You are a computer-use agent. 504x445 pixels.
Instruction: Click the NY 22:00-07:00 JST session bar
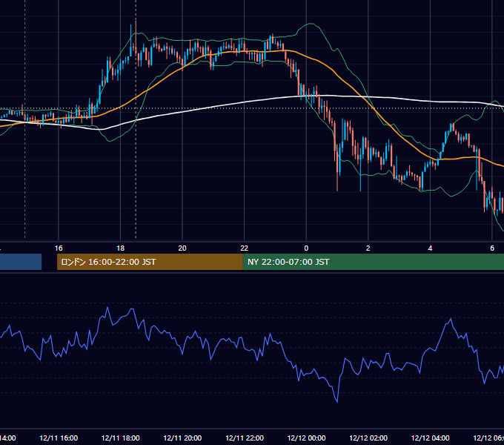click(373, 262)
